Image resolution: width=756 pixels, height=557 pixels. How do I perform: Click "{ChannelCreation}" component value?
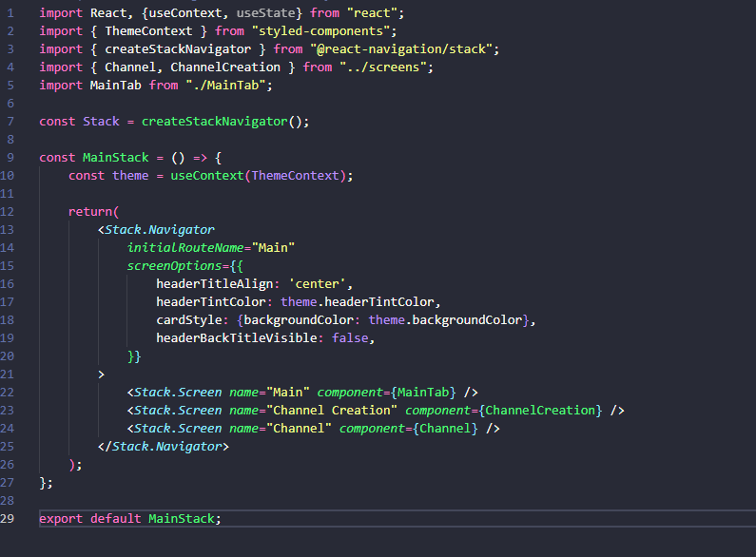(540, 411)
